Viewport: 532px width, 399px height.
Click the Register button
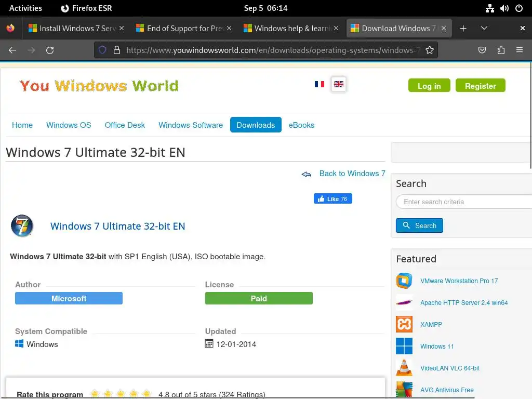[480, 86]
